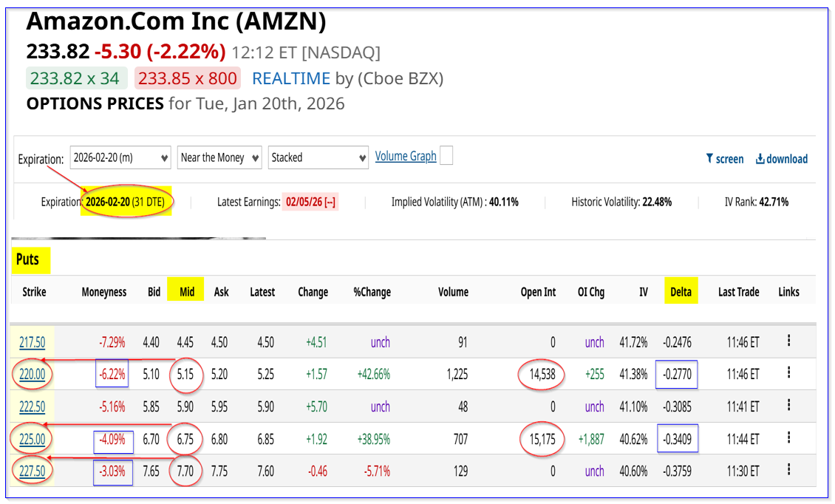Expand the Near the Money dropdown

(x=220, y=157)
